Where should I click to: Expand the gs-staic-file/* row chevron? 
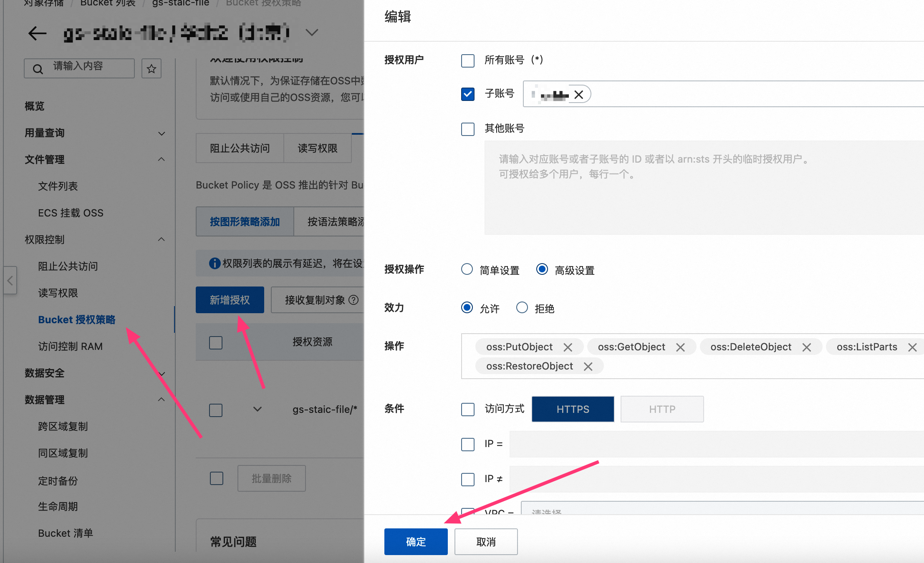click(258, 409)
